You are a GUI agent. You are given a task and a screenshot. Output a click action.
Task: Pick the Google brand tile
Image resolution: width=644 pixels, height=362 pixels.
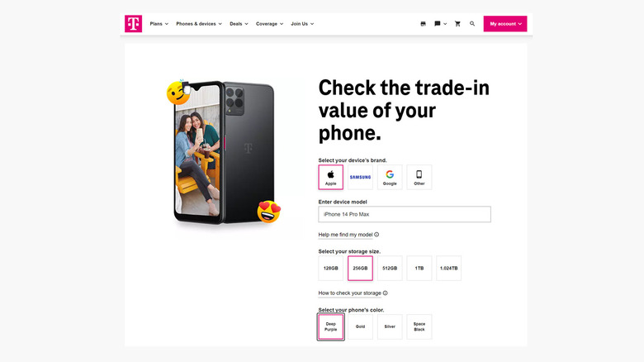390,177
